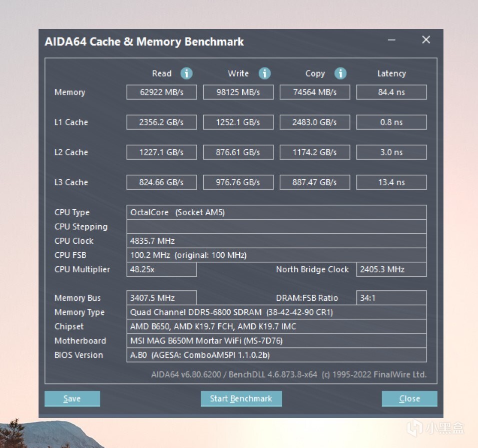The height and width of the screenshot is (448, 478).
Task: Click CPU FSB value 100.2 MHz
Action: pyautogui.click(x=276, y=255)
